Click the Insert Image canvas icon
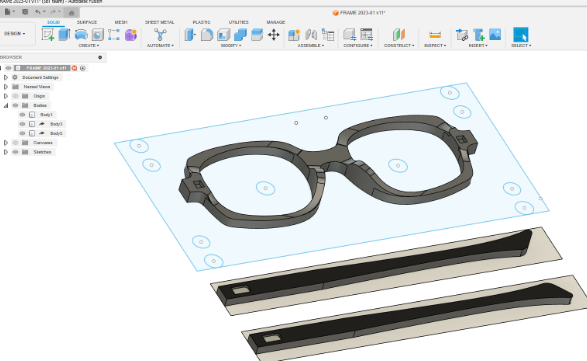 click(x=495, y=34)
